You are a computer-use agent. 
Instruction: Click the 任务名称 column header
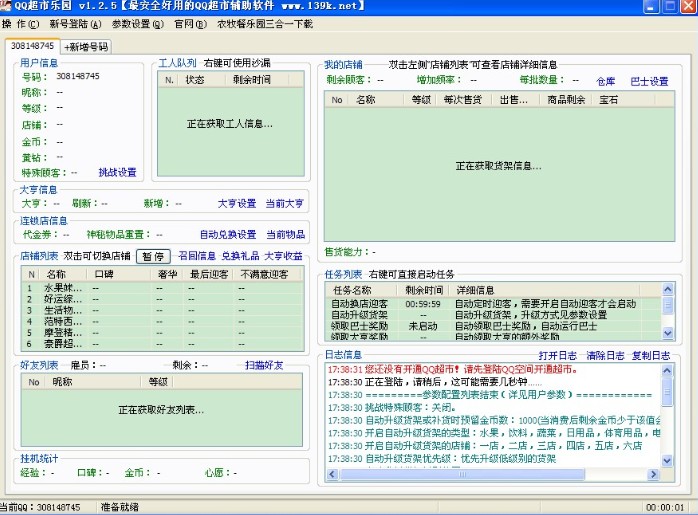point(361,290)
